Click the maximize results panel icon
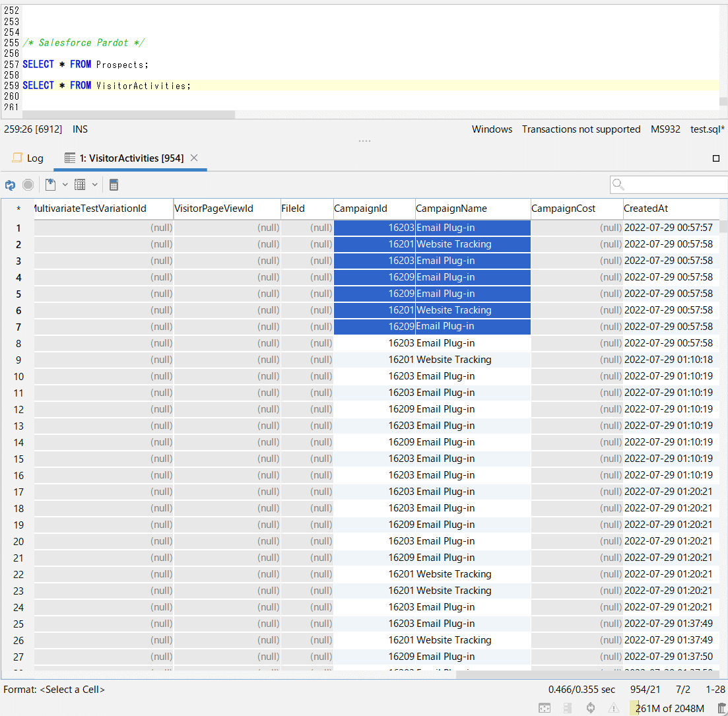728x716 pixels. pos(716,158)
